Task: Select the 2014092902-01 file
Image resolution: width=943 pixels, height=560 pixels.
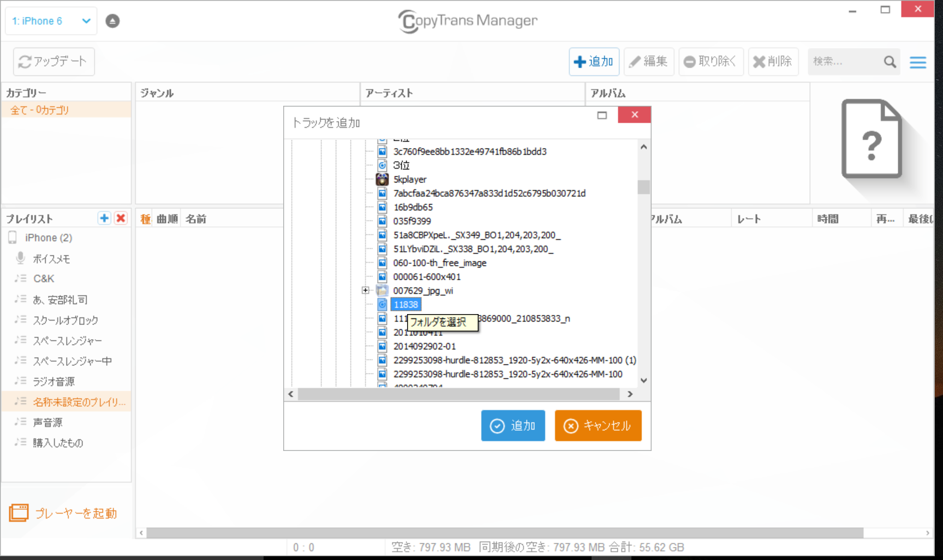Action: click(424, 346)
